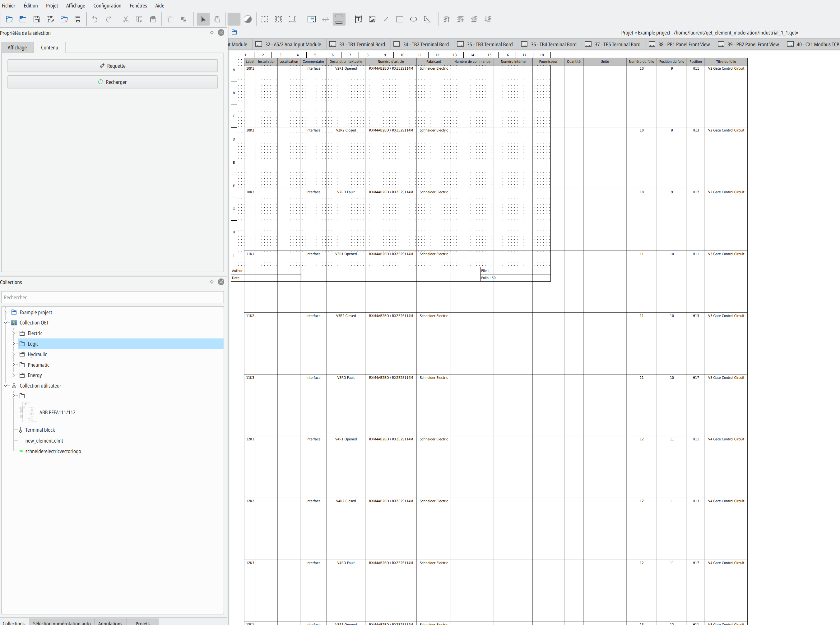Expand the Example project tree node
The height and width of the screenshot is (625, 840).
(x=5, y=312)
